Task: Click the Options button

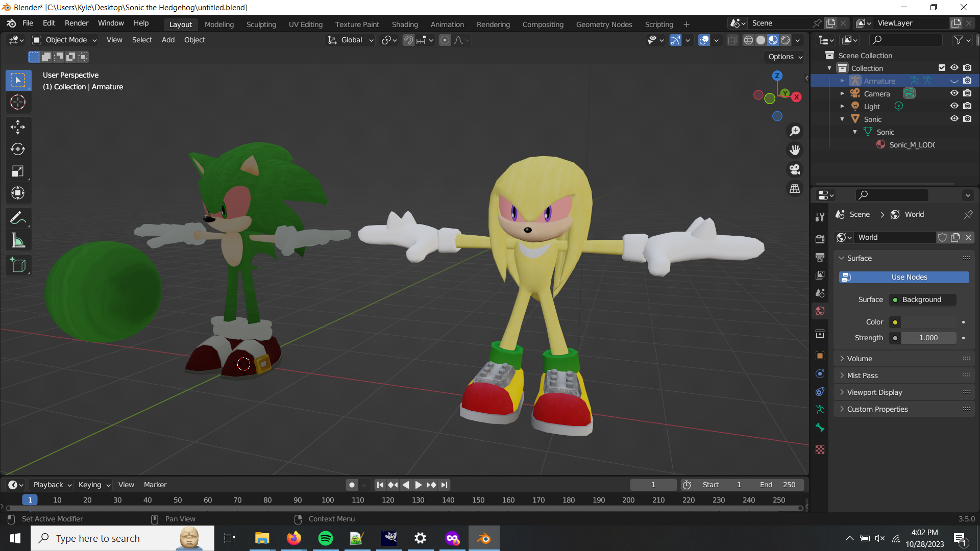Action: 785,57
